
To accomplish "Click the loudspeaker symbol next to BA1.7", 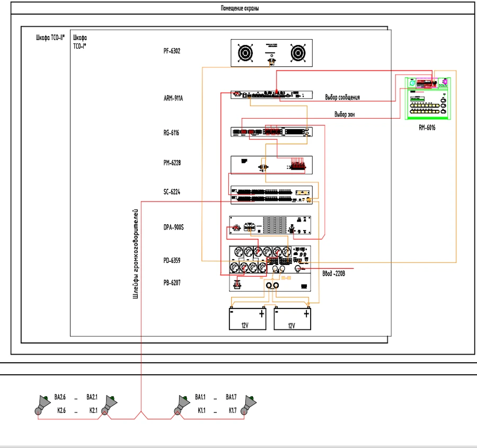I will pos(249,405).
